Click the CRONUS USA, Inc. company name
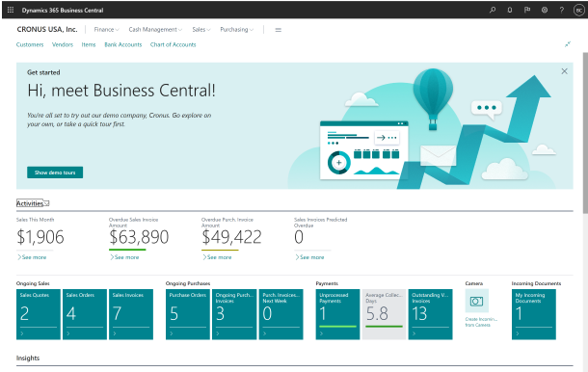Viewport: 588px width, 372px height. click(47, 29)
